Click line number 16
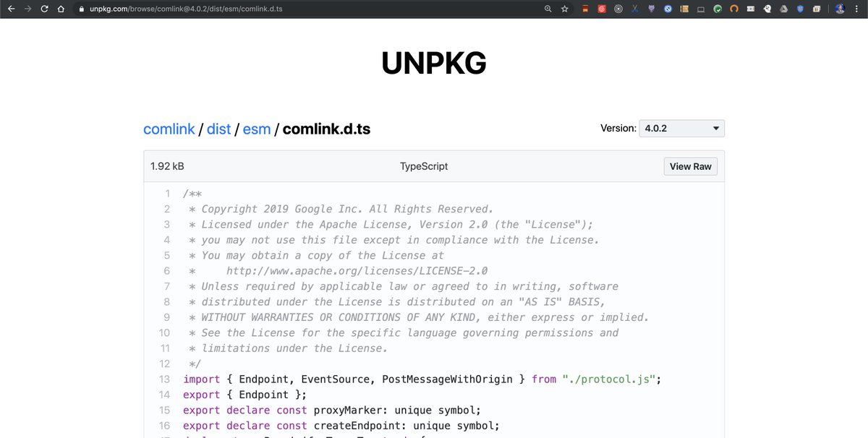The image size is (868, 438). pos(164,426)
